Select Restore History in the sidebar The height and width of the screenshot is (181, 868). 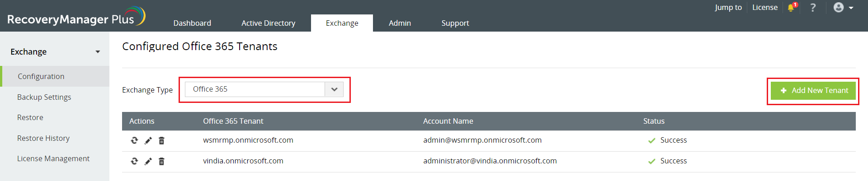pos(43,138)
